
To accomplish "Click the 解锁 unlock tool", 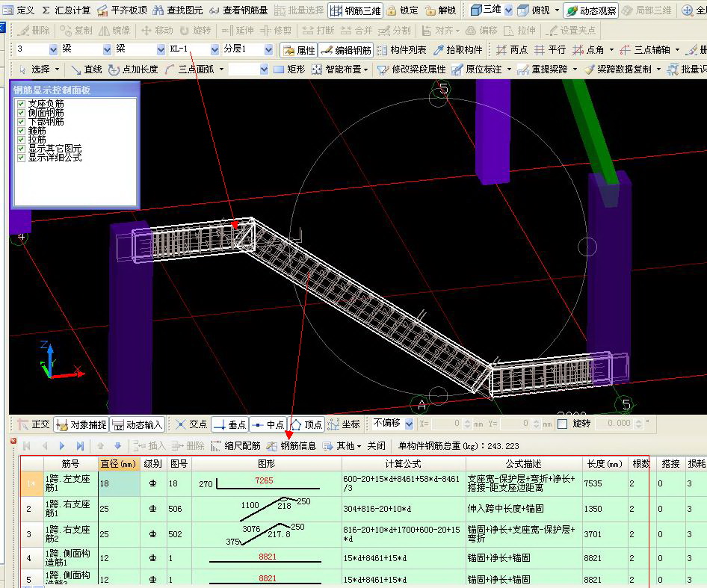I will pos(440,10).
